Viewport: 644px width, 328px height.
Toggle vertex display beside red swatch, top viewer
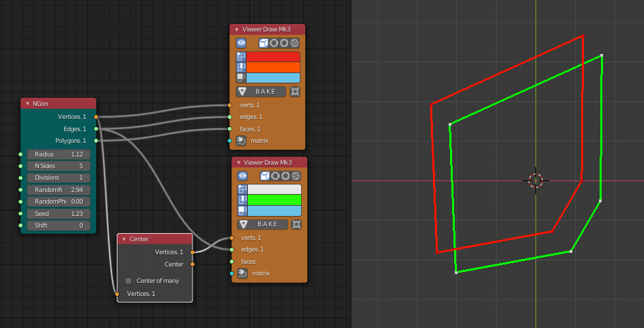tap(241, 57)
